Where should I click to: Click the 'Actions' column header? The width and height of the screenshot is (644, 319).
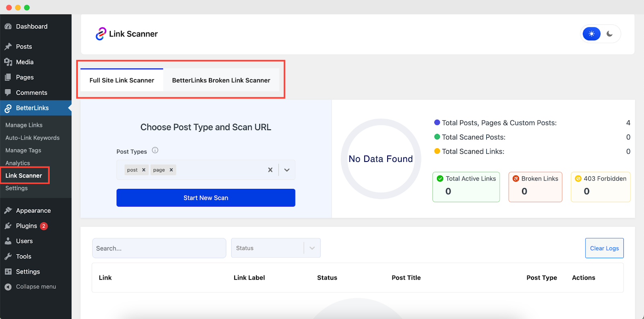[x=584, y=278]
